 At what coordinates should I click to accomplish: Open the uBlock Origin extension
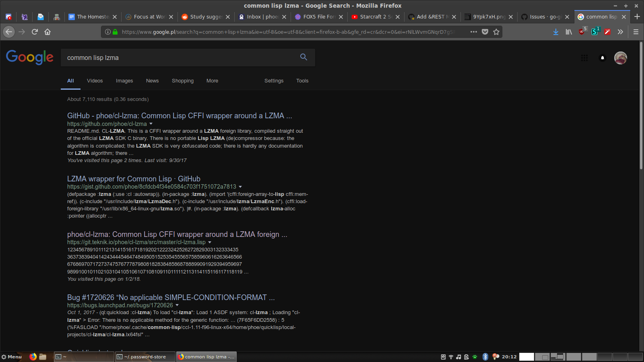(582, 31)
